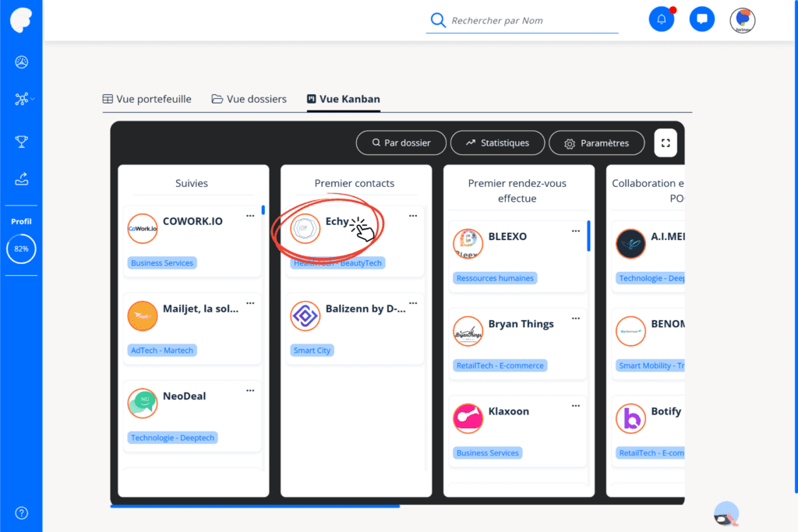Open the COWORK.IO card options menu
Viewport: 798px width, 532px height.
coord(250,216)
